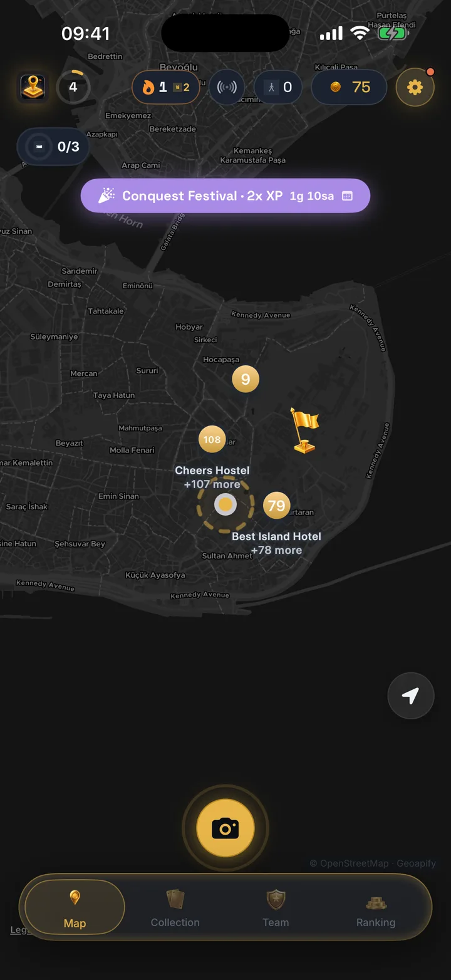The image size is (451, 980).
Task: Tap the Emekyemez map label
Action: 128,116
